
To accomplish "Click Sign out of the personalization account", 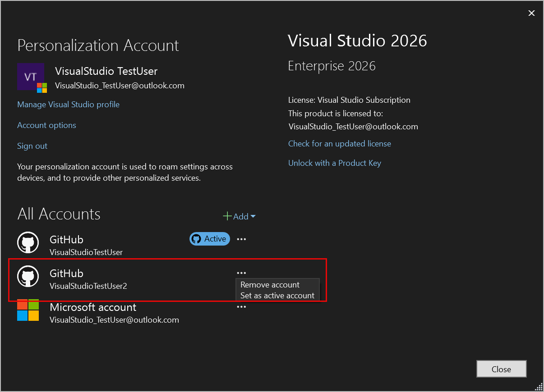I will (32, 146).
